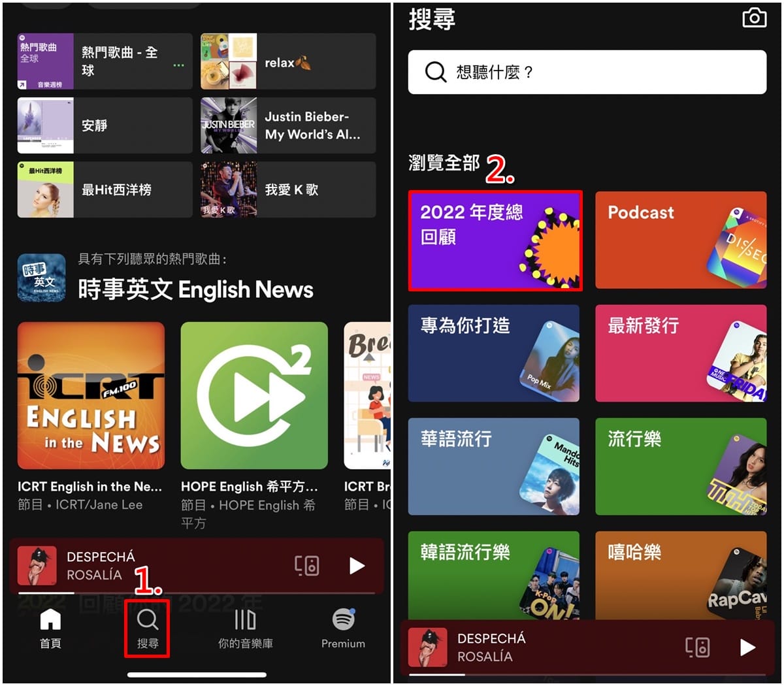Open DESPECHÁ album art in right mini player
Viewport: 784px width, 686px height.
pos(428,647)
